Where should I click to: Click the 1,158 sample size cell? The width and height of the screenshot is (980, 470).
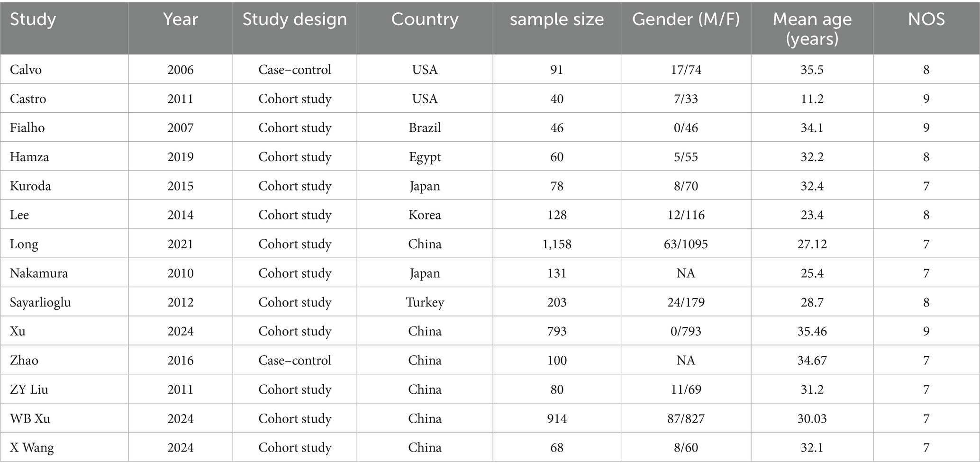click(x=557, y=244)
